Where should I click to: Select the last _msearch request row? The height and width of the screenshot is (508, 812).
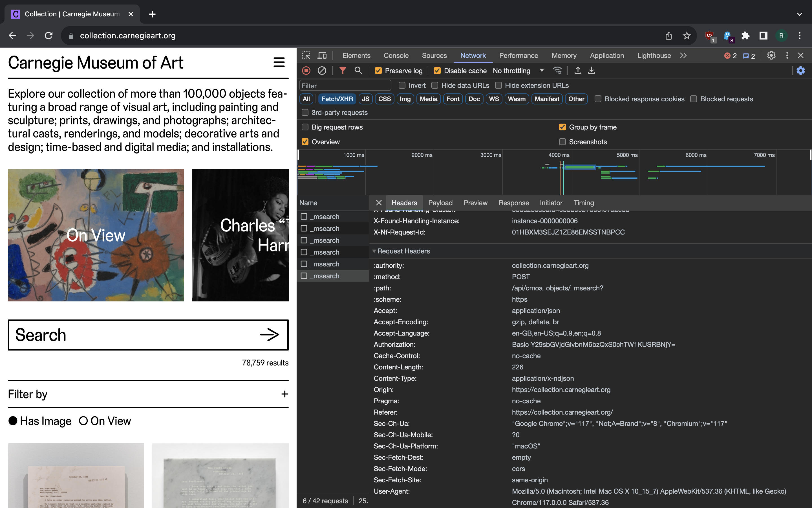[x=333, y=276]
